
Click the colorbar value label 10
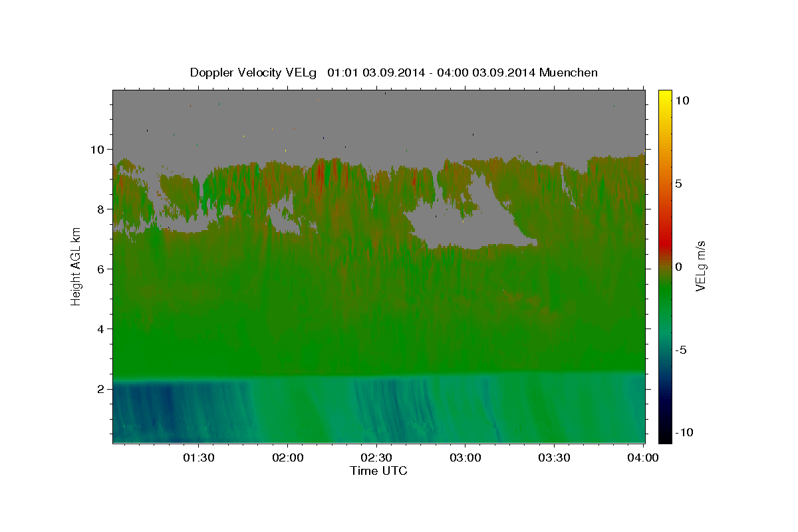coord(682,100)
